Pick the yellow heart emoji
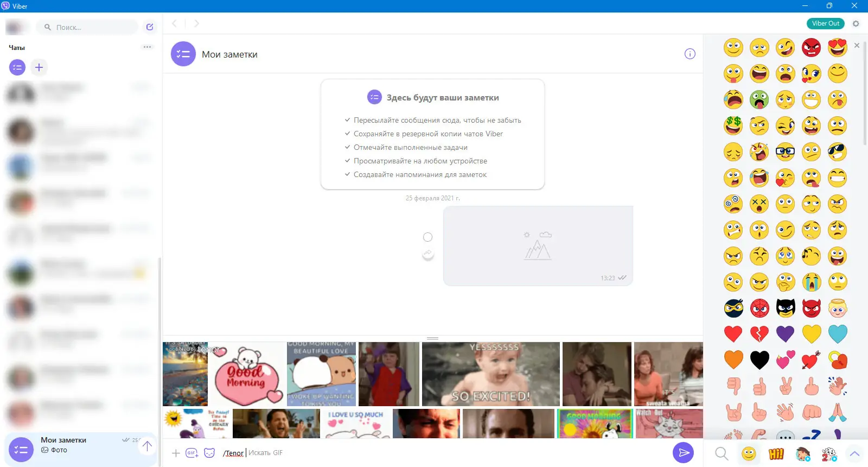The image size is (868, 467). click(812, 334)
